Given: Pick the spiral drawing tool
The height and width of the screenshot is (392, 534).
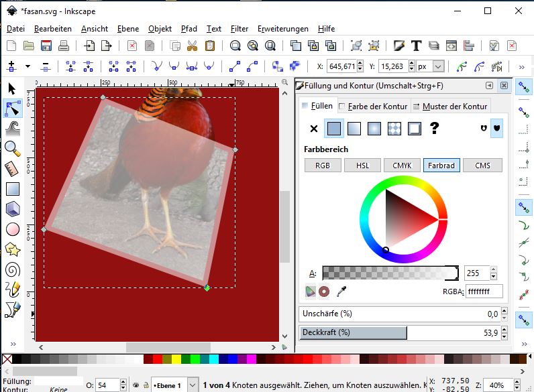Looking at the screenshot, I should 12,269.
